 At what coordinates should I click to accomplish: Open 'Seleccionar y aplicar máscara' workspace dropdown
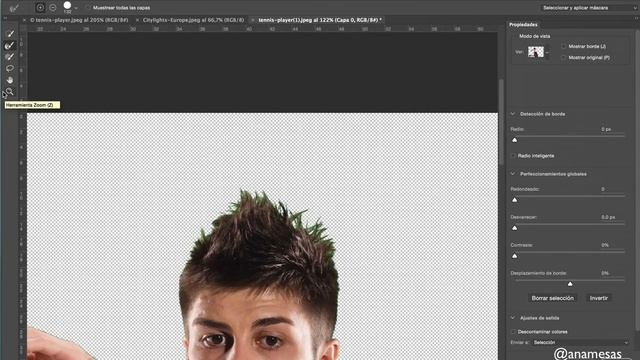[x=589, y=8]
